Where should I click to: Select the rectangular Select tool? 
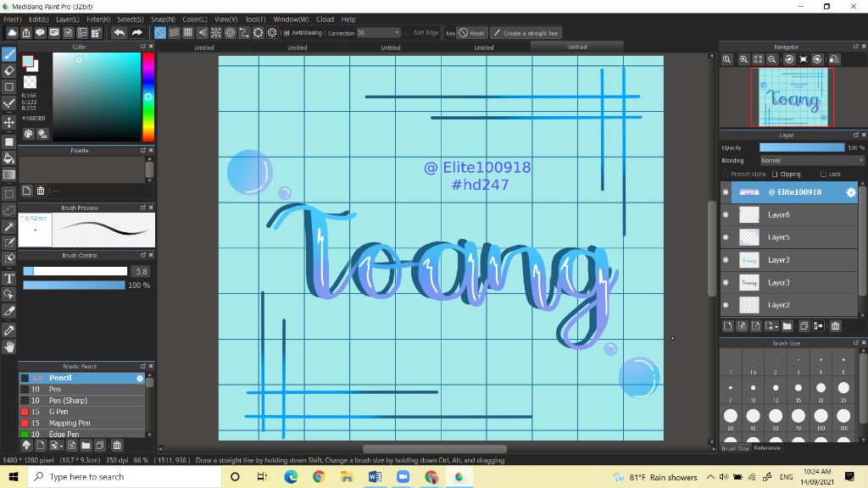(8, 194)
